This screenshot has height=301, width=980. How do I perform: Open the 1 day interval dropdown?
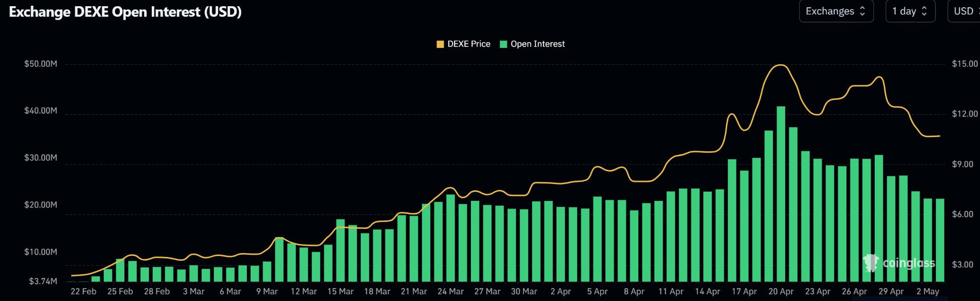[x=910, y=11]
